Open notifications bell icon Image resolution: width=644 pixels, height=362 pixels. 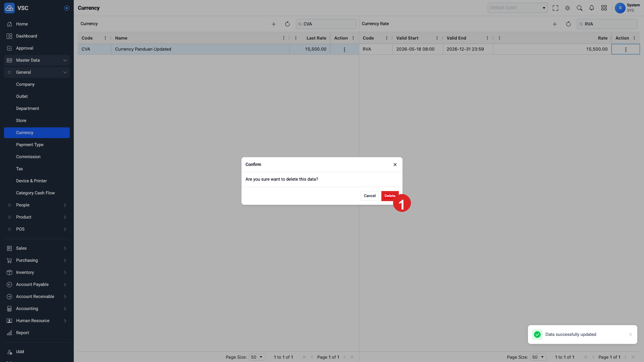click(x=592, y=8)
